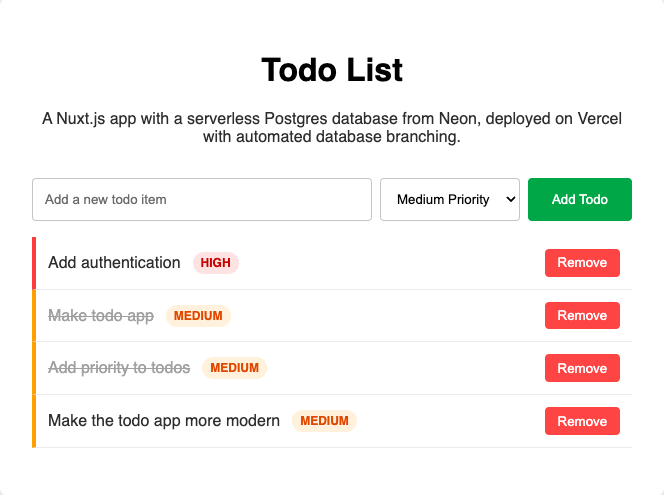Click MEDIUM badge beside Add priority to todos
Screen dimensions: 664x495
point(234,368)
